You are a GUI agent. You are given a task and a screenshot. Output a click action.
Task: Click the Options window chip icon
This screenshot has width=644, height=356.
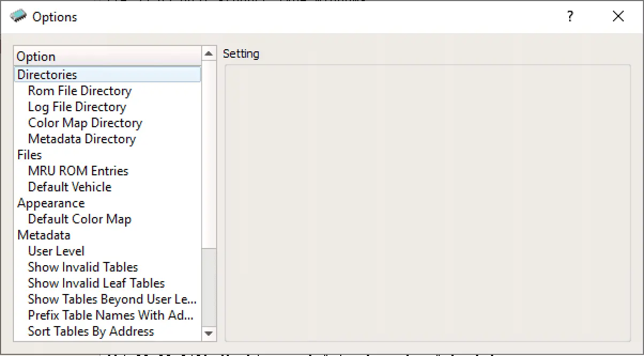pos(19,17)
